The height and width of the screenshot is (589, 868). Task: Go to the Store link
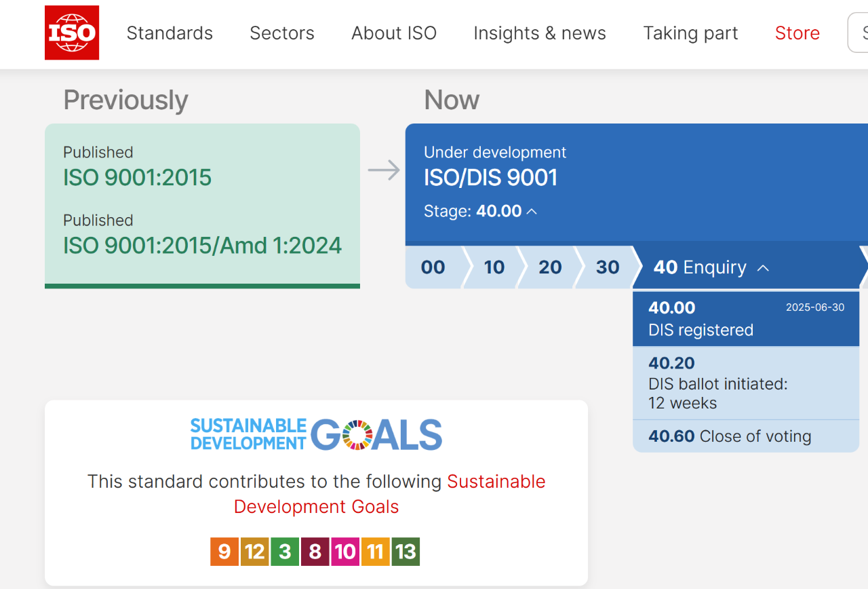tap(797, 33)
